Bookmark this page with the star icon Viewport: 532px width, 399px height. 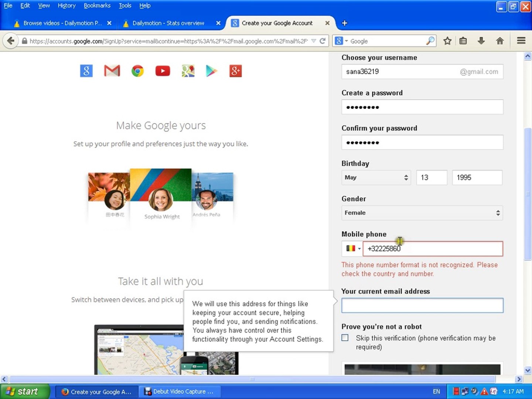pos(447,41)
